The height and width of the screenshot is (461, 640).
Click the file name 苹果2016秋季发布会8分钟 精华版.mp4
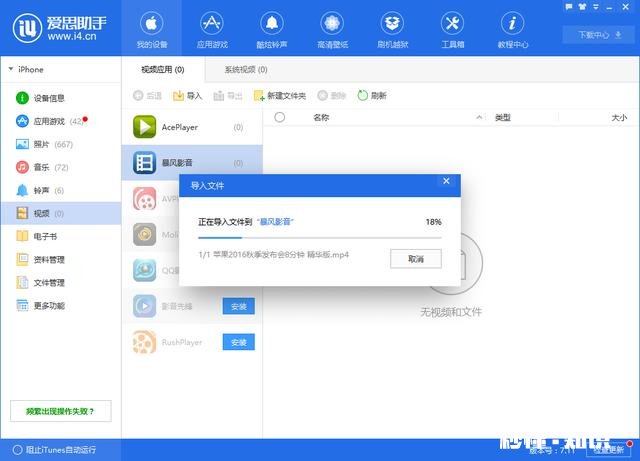(x=281, y=255)
